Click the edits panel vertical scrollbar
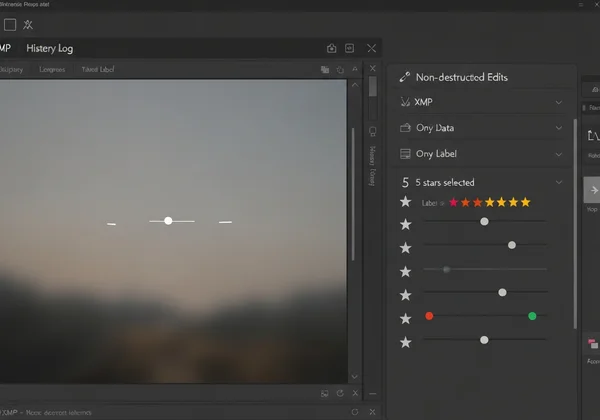 pyautogui.click(x=575, y=224)
